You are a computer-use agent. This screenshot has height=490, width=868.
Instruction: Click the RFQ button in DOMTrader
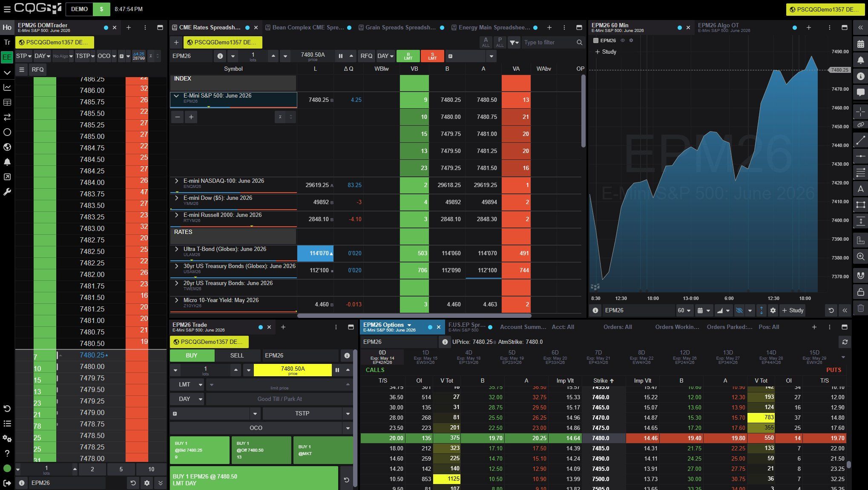(37, 69)
